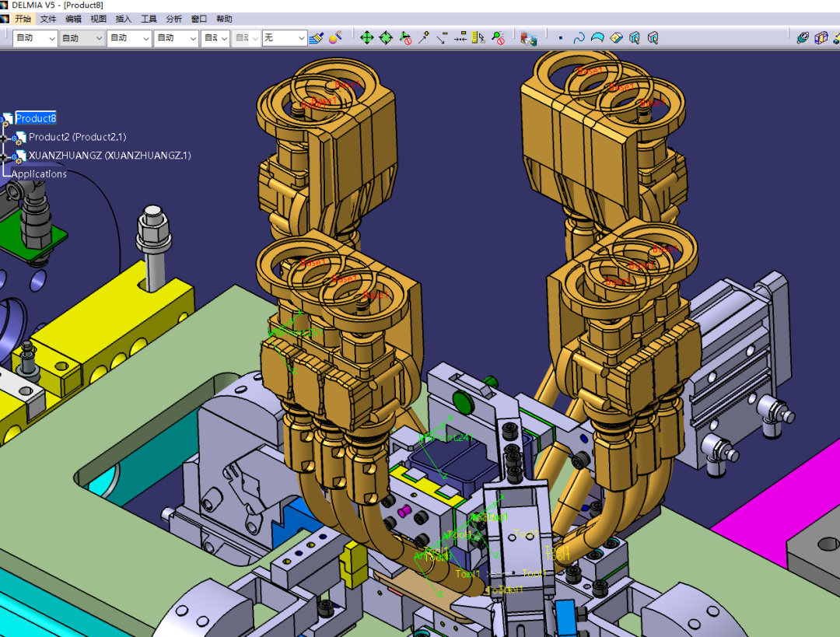This screenshot has width=840, height=637.
Task: Expand the XUANZHUANGZ node plus sign
Action: click(4, 157)
